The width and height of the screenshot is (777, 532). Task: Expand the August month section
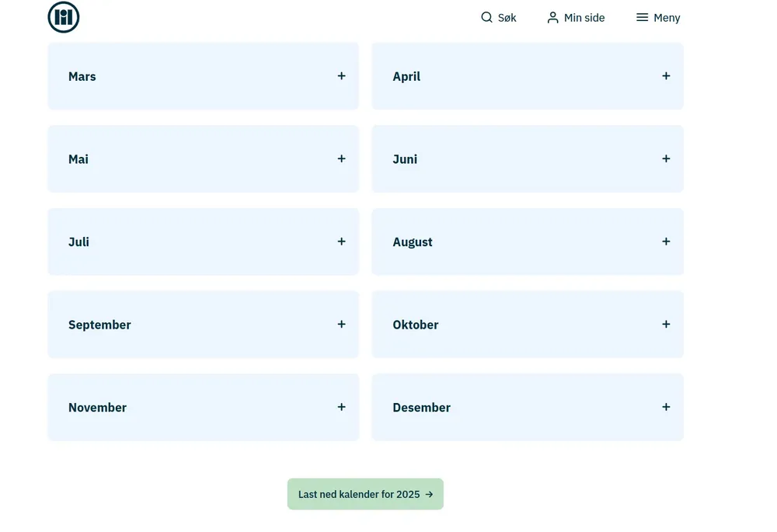click(x=527, y=242)
